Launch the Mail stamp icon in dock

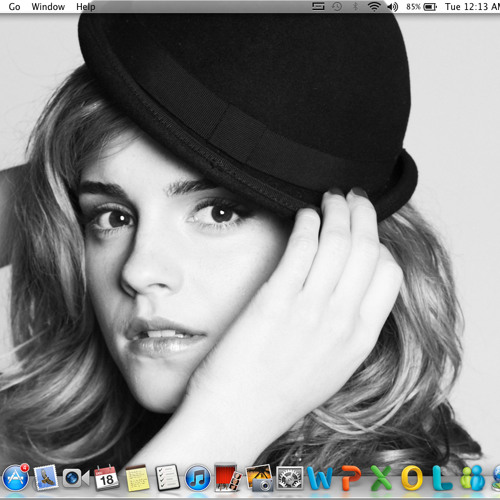[x=46, y=477]
